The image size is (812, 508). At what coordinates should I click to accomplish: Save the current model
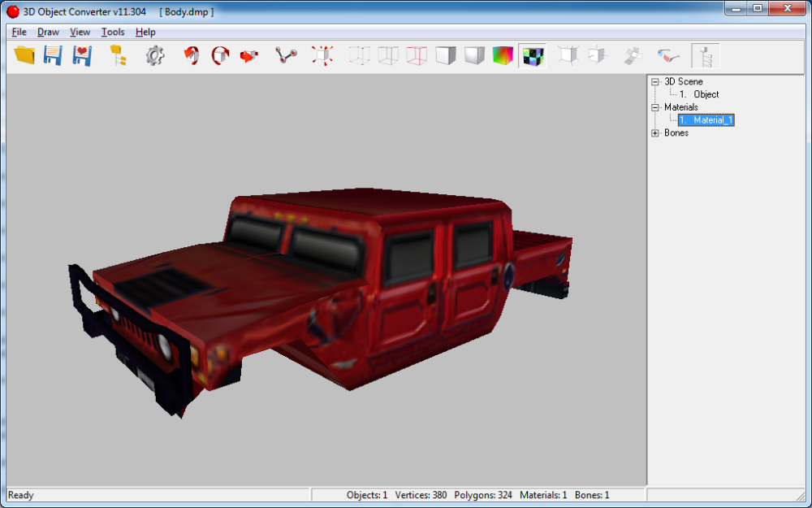52,54
